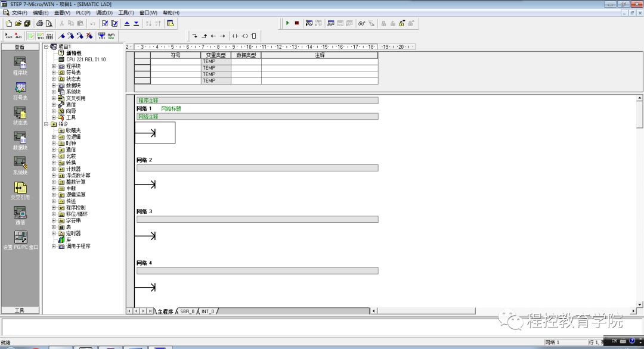The image size is (644, 349).
Task: Expand the 比较 instruction folder
Action: click(x=54, y=156)
